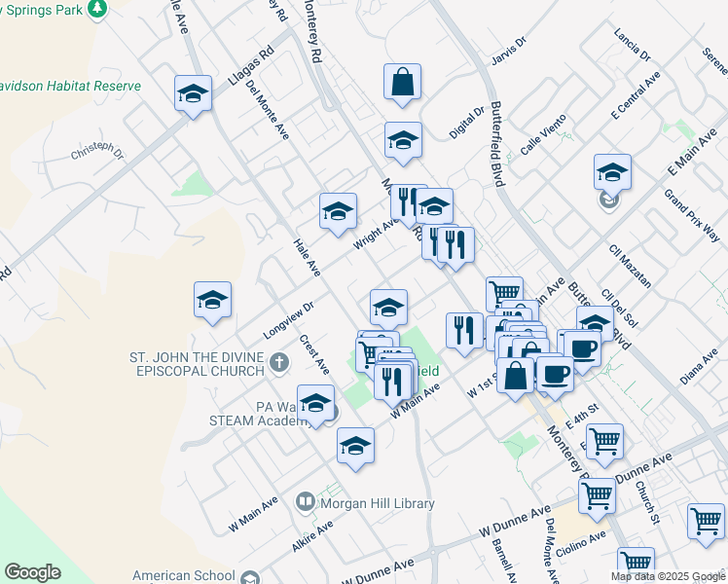The width and height of the screenshot is (728, 584).
Task: Select the school marker overlapping restaurant on Monterey Rd
Action: [435, 207]
